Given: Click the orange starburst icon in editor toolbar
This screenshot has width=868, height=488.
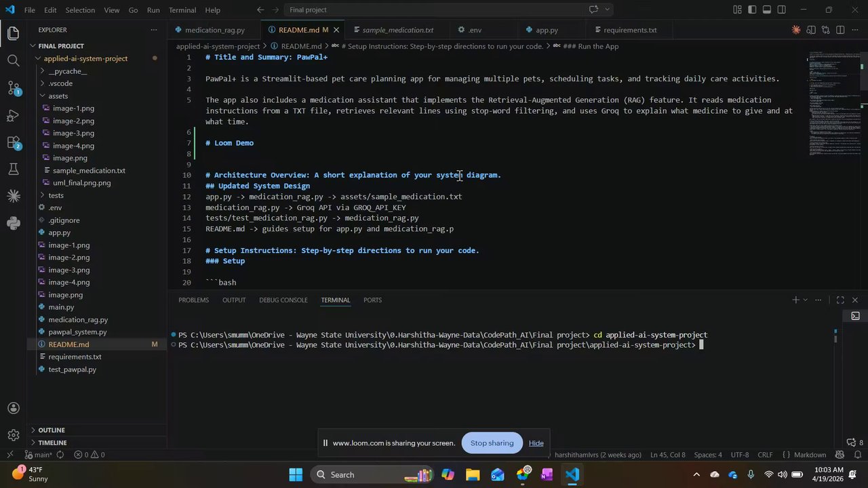Looking at the screenshot, I should [796, 30].
